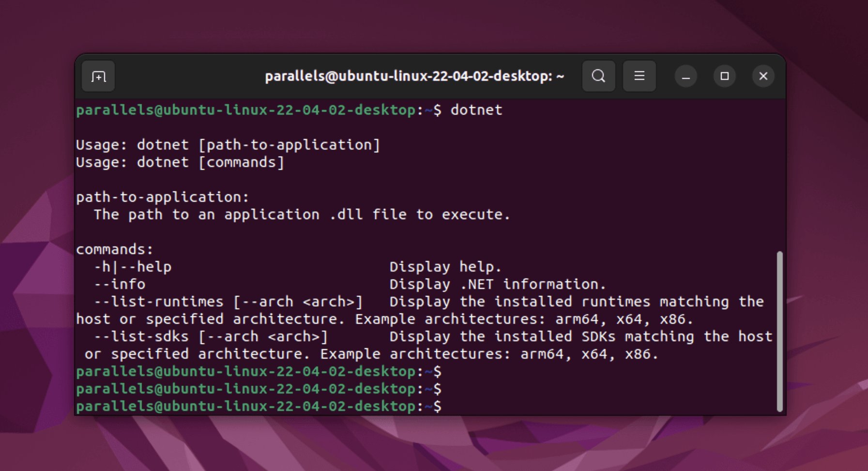The image size is (868, 471).
Task: Click the 'Display .NET information.' description
Action: (x=498, y=284)
